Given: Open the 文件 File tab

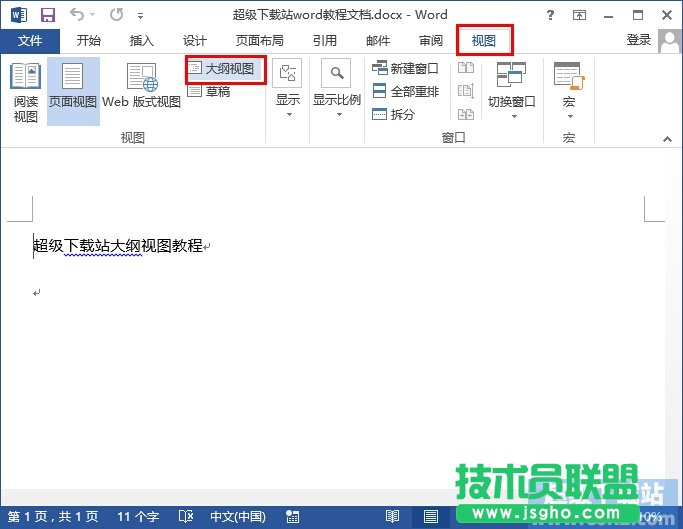Looking at the screenshot, I should coord(30,41).
